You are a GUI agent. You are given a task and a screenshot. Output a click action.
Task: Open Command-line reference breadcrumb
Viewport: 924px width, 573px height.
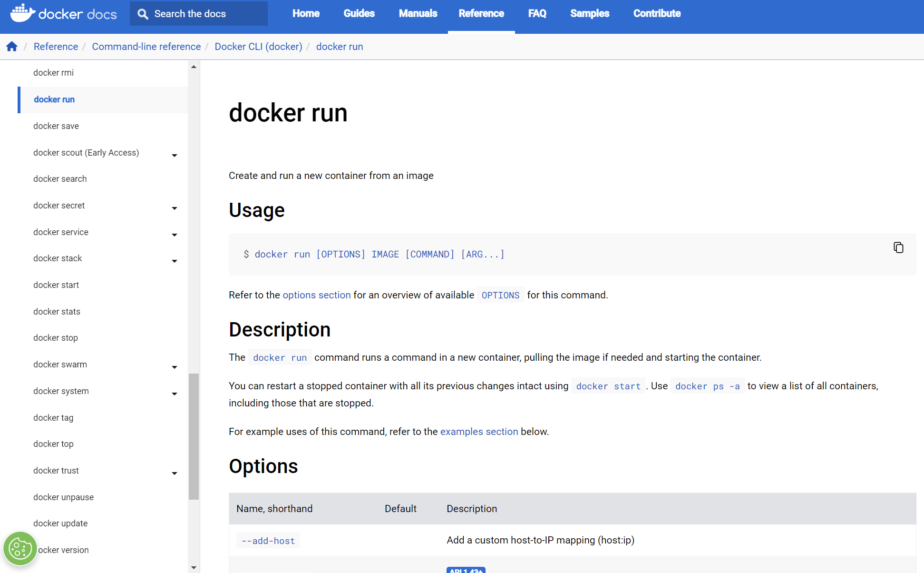(x=146, y=47)
